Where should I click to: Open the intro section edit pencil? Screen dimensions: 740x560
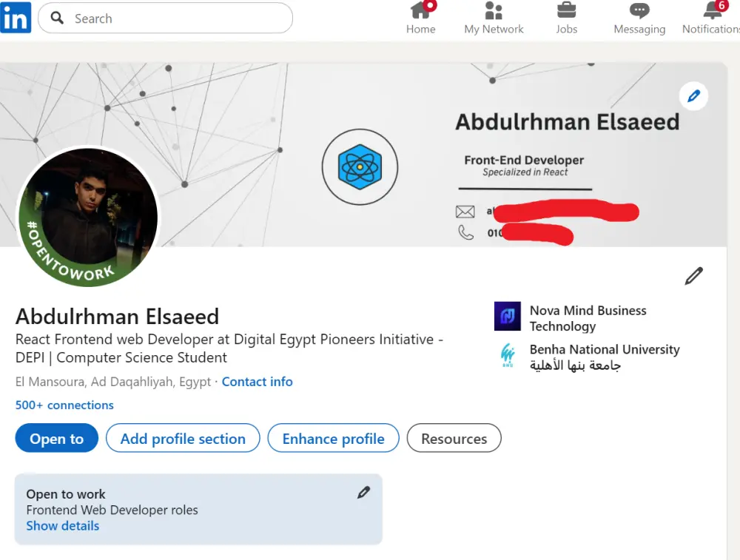(693, 275)
